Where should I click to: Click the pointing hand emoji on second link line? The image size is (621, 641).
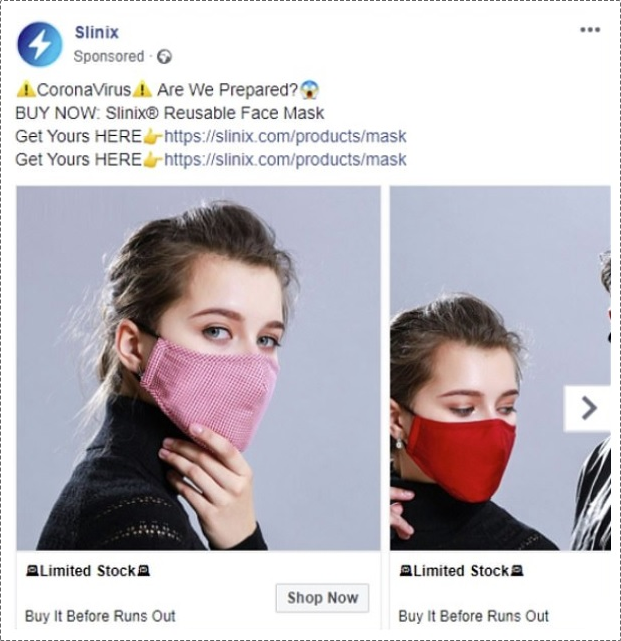[152, 160]
